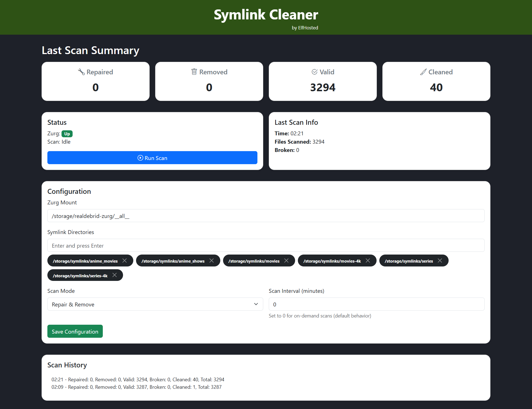
Task: Click the wrench icon beside Repaired
Action: 81,72
